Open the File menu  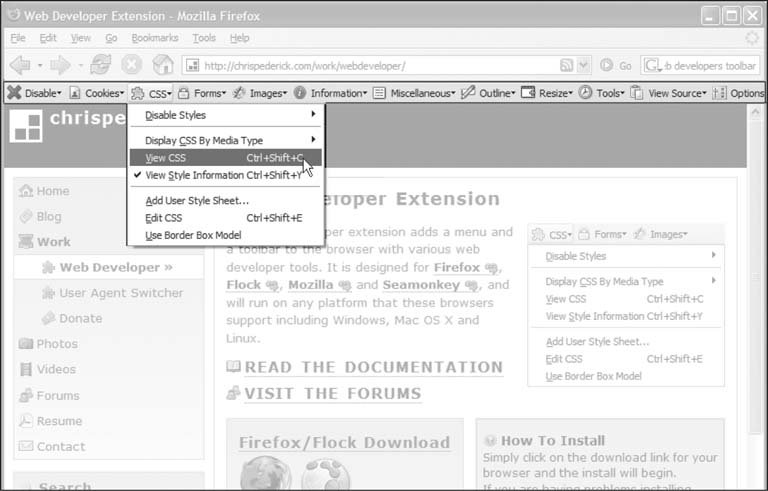(x=18, y=38)
